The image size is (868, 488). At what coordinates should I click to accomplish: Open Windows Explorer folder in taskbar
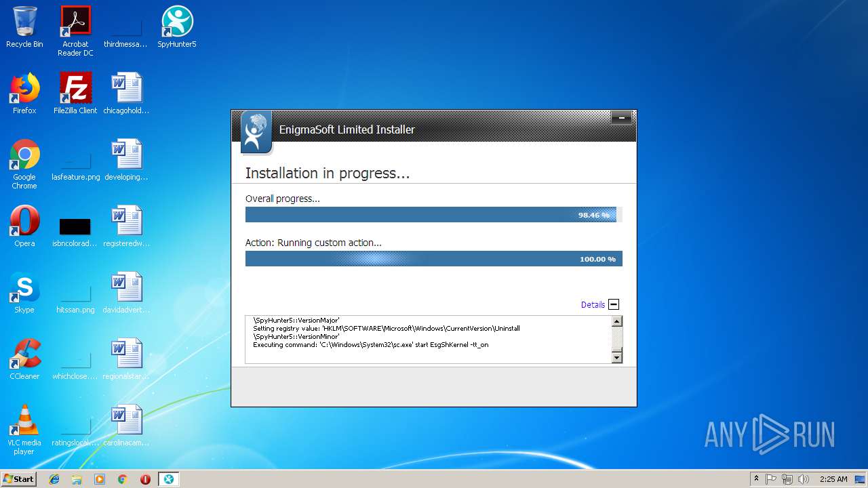(x=77, y=479)
